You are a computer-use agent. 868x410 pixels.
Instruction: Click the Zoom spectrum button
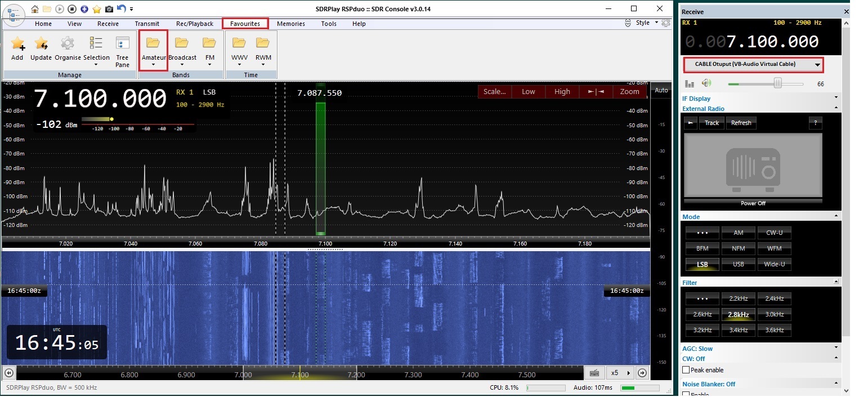tap(629, 92)
